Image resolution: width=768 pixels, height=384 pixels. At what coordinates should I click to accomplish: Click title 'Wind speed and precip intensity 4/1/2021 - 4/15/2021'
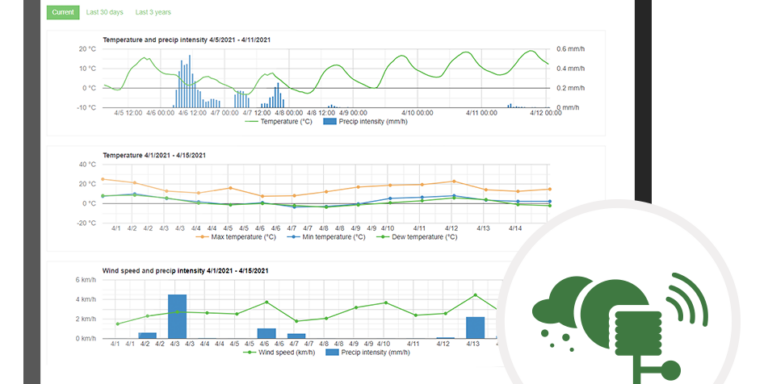pyautogui.click(x=185, y=270)
